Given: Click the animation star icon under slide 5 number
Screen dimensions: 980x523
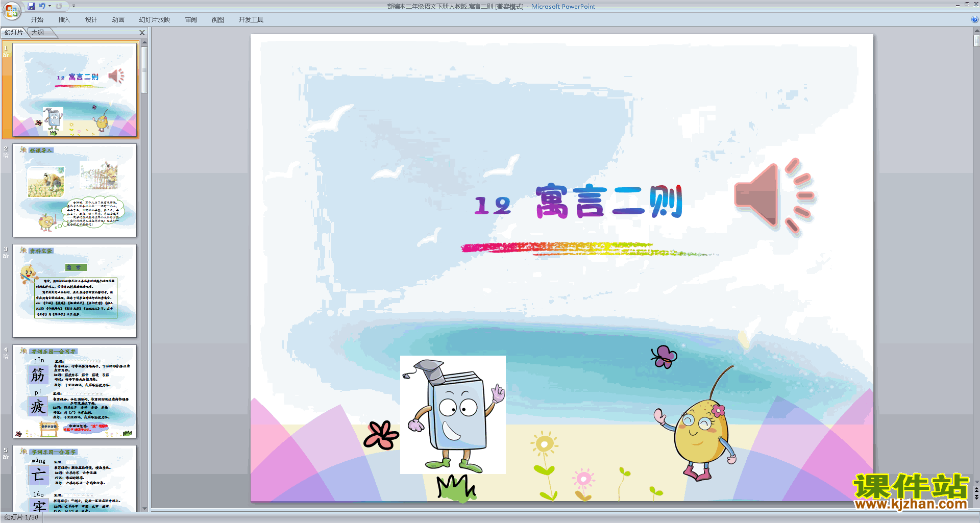Looking at the screenshot, I should point(6,457).
